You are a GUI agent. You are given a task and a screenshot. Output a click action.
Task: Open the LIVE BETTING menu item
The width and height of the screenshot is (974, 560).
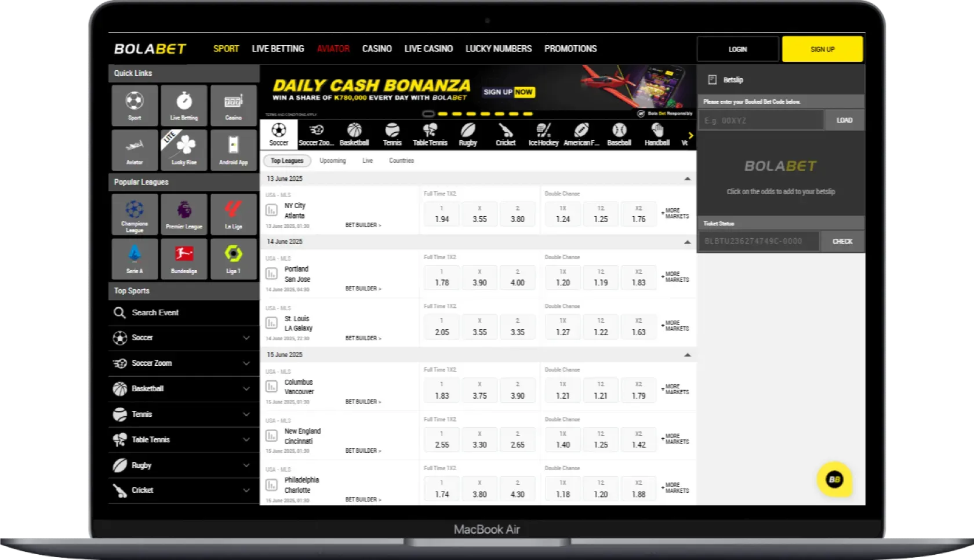278,49
